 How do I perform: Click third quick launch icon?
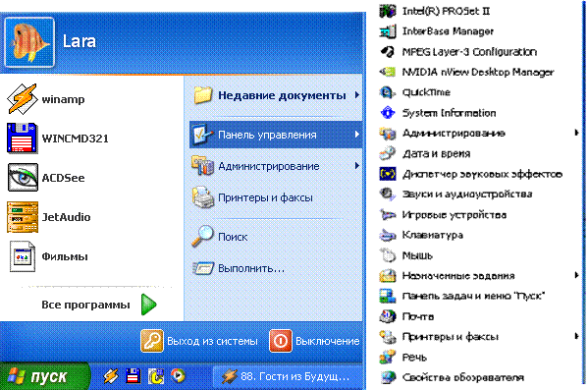(156, 376)
